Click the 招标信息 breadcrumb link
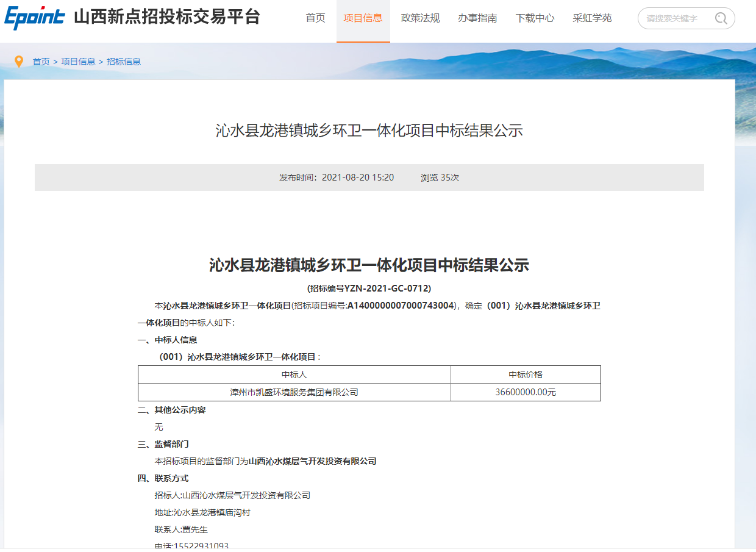This screenshot has height=552, width=756. pyautogui.click(x=124, y=62)
